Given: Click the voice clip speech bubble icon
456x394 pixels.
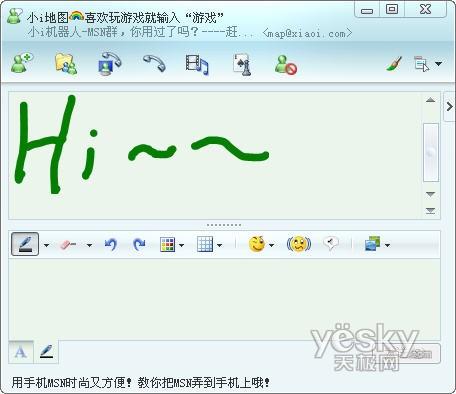Looking at the screenshot, I should tap(331, 243).
